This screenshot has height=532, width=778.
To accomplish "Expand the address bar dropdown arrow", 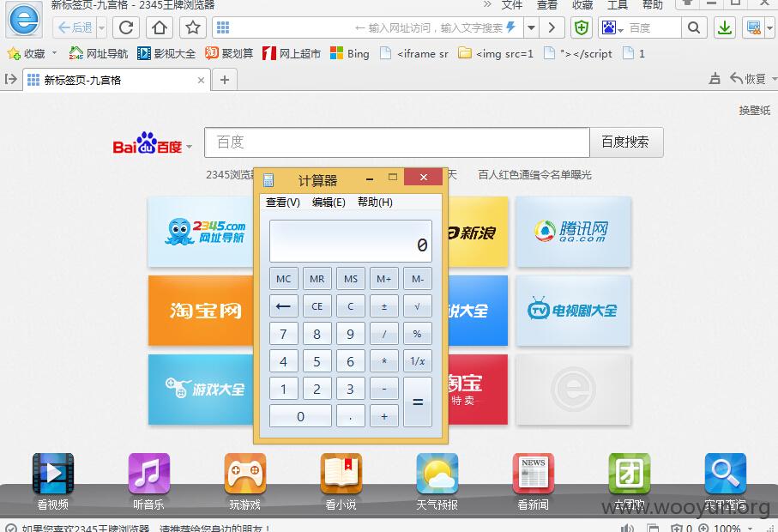I will (531, 27).
